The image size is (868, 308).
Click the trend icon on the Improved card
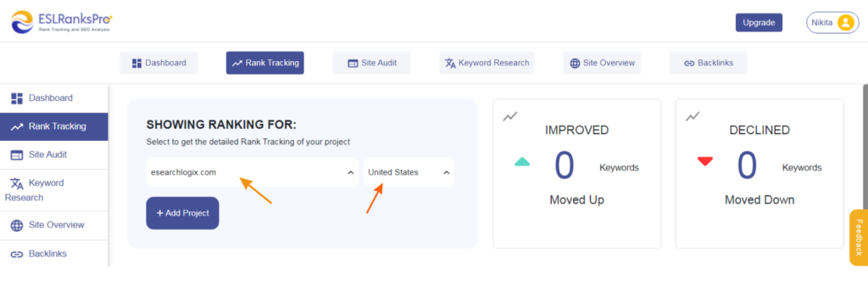(509, 116)
